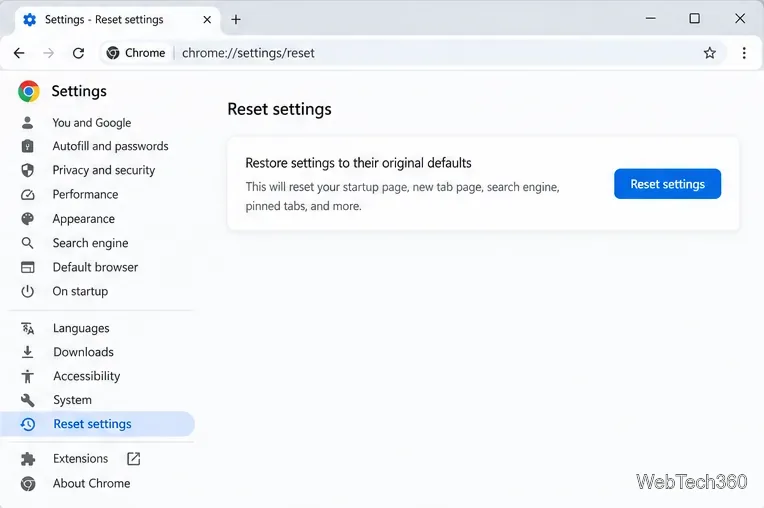The height and width of the screenshot is (508, 764).
Task: Open the Chrome three-dot menu
Action: (744, 53)
